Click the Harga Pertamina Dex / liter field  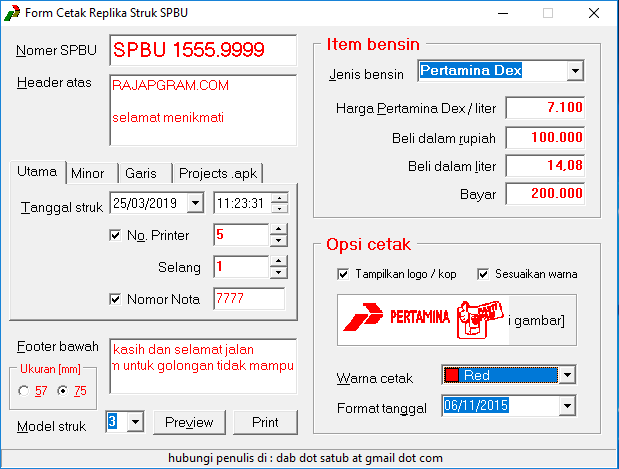coord(545,107)
